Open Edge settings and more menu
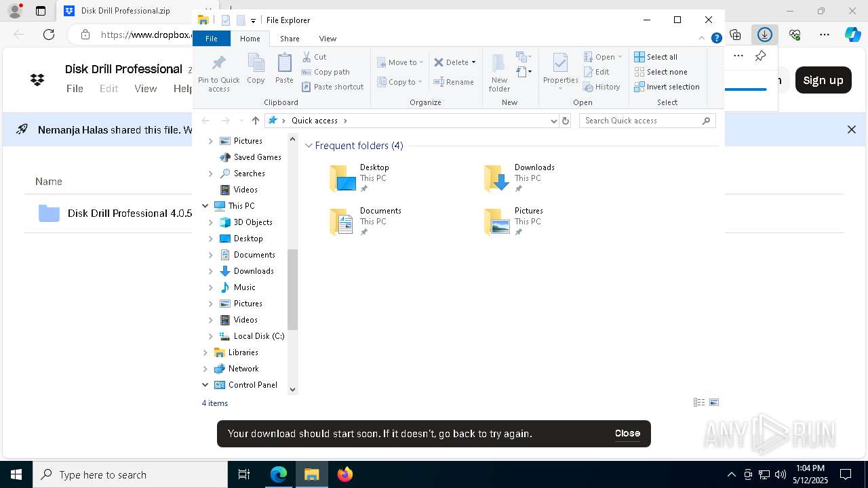The image size is (868, 488). pyautogui.click(x=825, y=35)
